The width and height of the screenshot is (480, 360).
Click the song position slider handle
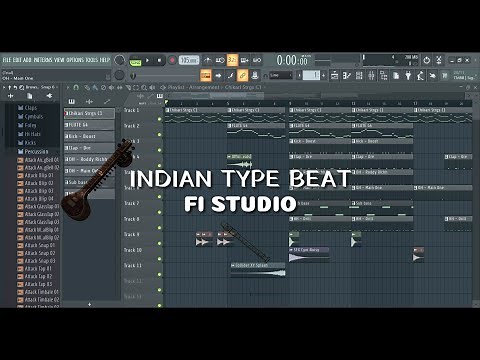coord(133,76)
